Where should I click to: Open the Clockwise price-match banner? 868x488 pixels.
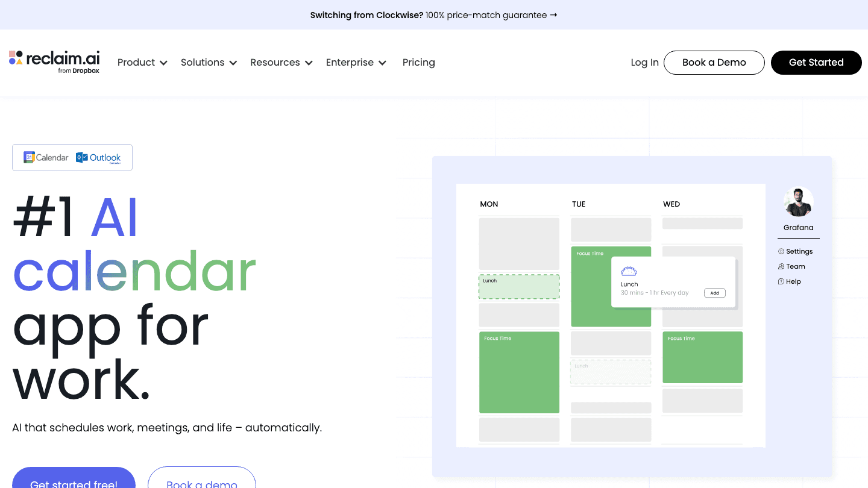[434, 15]
